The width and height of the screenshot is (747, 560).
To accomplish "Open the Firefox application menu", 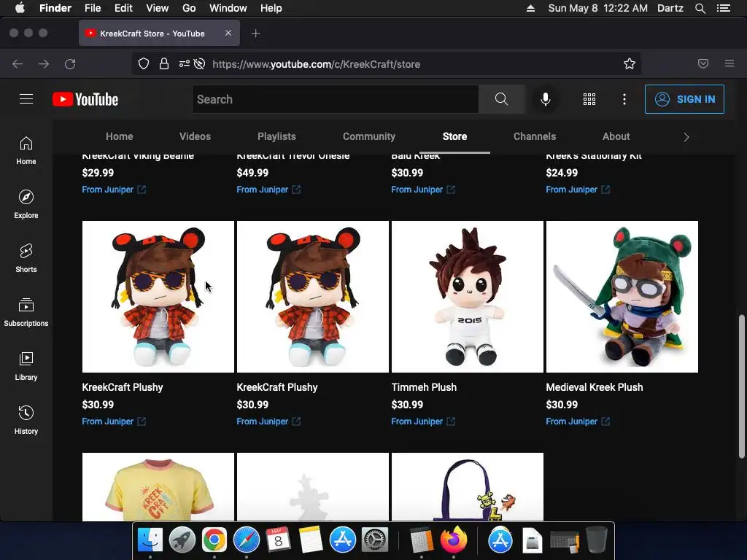I will [x=729, y=63].
